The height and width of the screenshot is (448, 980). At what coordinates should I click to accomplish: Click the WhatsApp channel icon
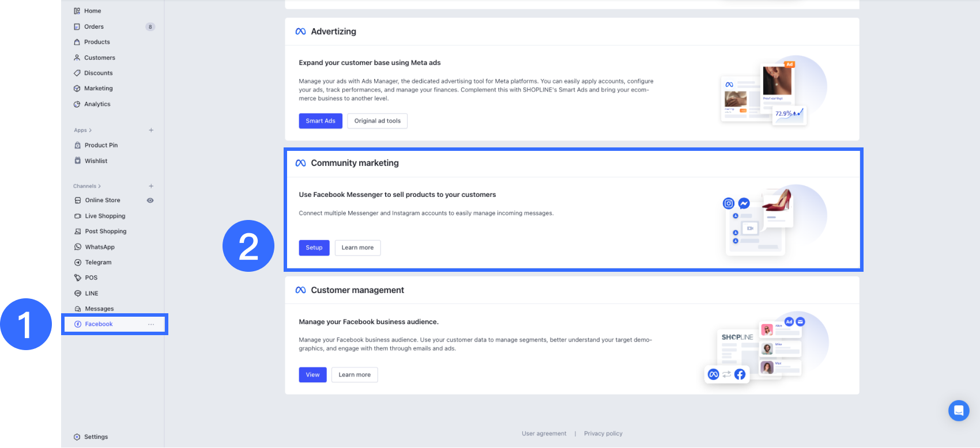[78, 247]
